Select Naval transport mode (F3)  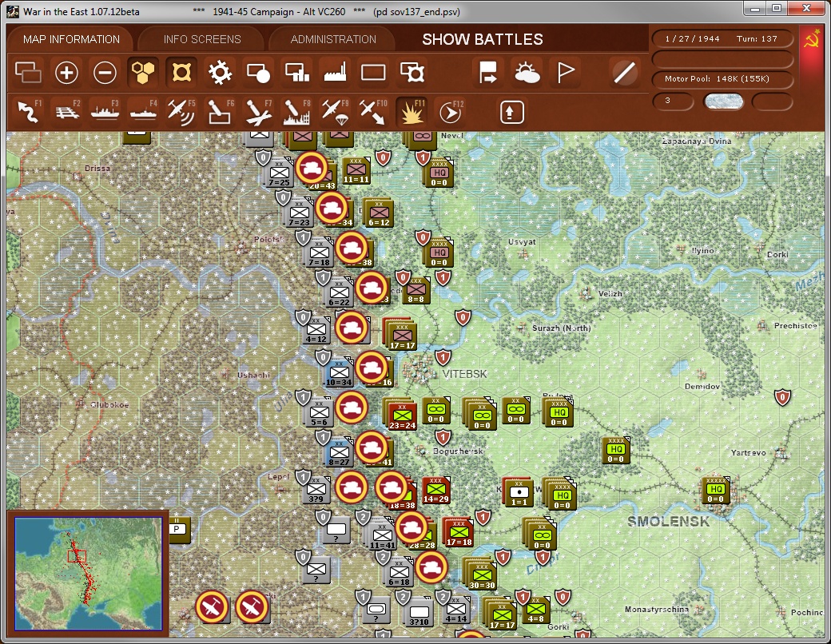(105, 112)
